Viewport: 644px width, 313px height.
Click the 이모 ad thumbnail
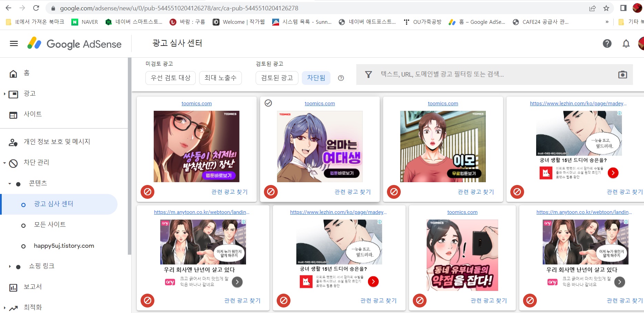(443, 146)
